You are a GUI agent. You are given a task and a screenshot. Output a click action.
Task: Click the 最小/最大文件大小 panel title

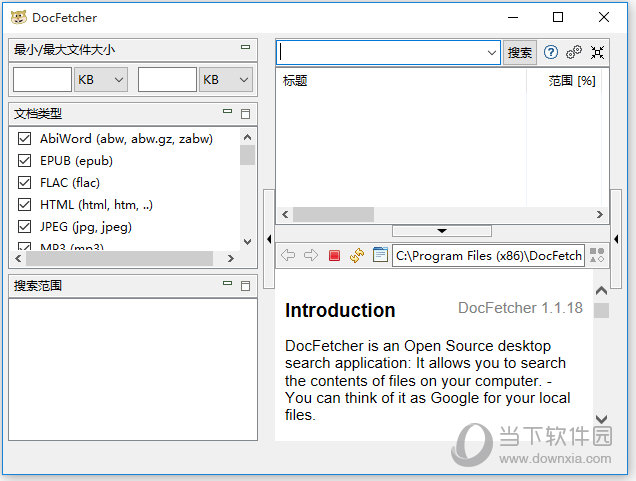point(64,50)
